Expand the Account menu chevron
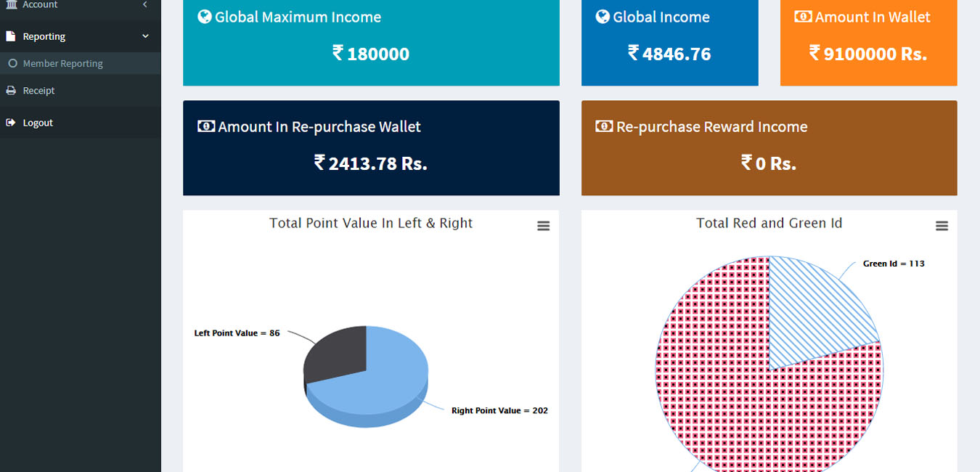This screenshot has width=980, height=472. 145,5
